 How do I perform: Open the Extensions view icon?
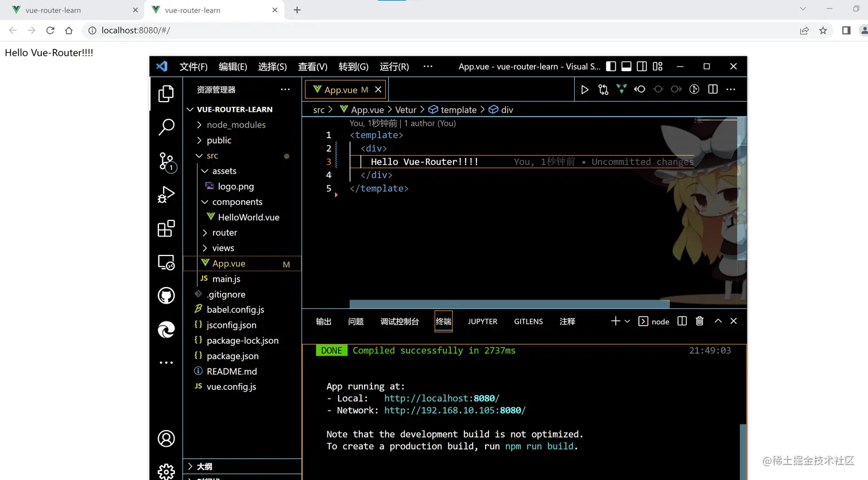tap(166, 229)
